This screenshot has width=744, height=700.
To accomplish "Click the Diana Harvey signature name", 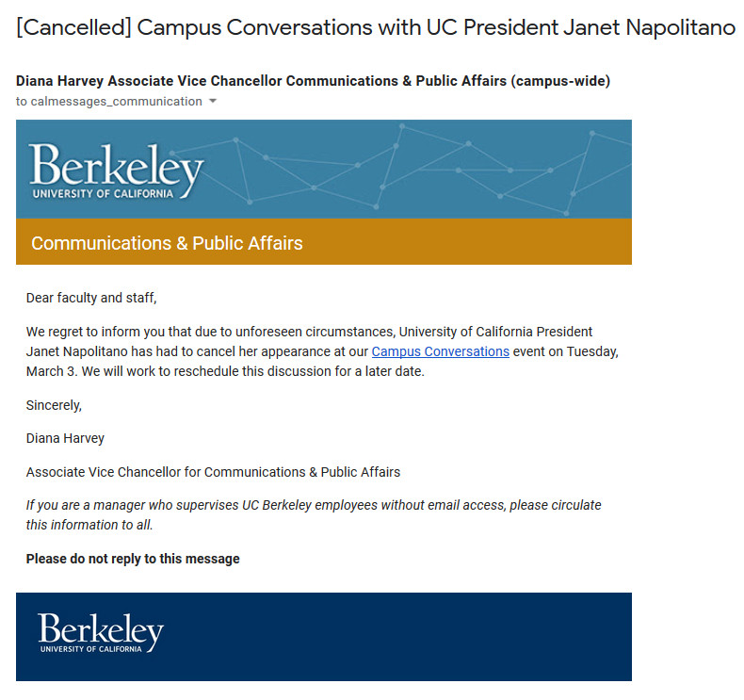I will [x=65, y=438].
